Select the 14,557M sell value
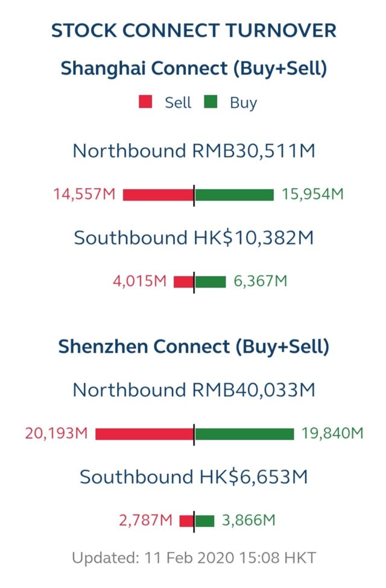Viewport: 386px width, 588px height. coord(84,194)
